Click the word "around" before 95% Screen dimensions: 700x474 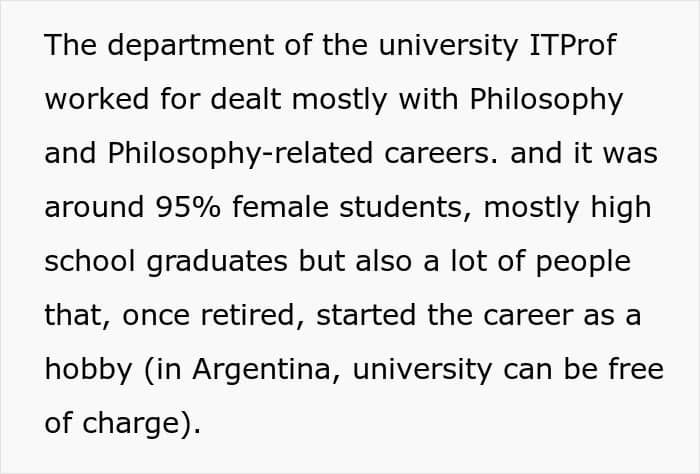pos(94,208)
